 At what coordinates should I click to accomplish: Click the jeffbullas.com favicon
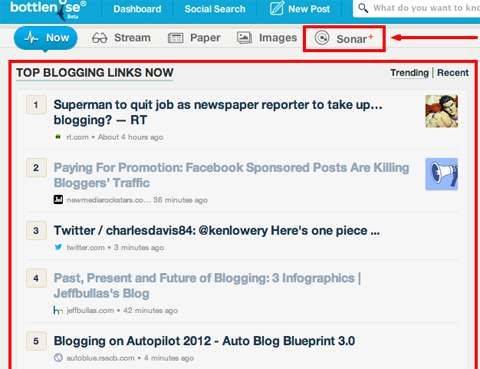(58, 310)
